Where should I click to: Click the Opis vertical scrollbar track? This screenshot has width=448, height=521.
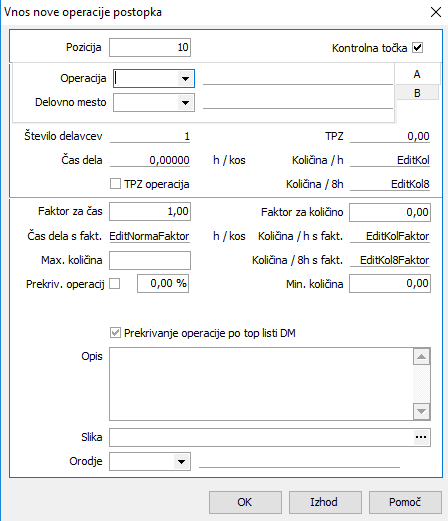click(421, 384)
